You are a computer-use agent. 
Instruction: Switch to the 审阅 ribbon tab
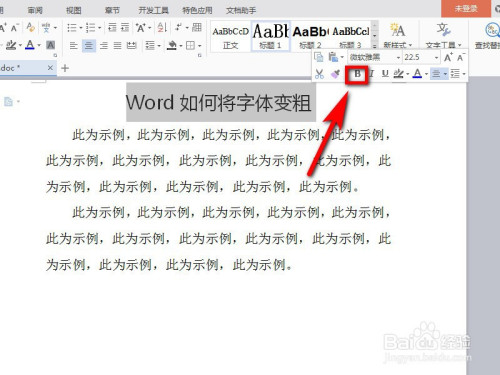click(x=35, y=11)
